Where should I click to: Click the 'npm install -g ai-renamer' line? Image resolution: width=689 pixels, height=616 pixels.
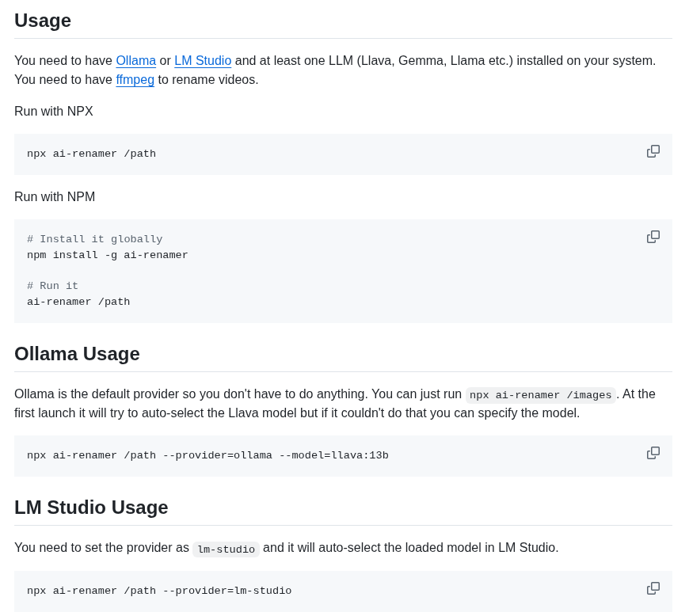107,255
